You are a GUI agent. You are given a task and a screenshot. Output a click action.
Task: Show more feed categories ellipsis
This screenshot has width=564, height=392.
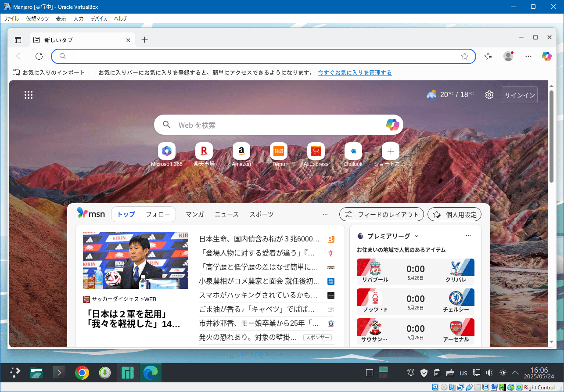pos(325,214)
